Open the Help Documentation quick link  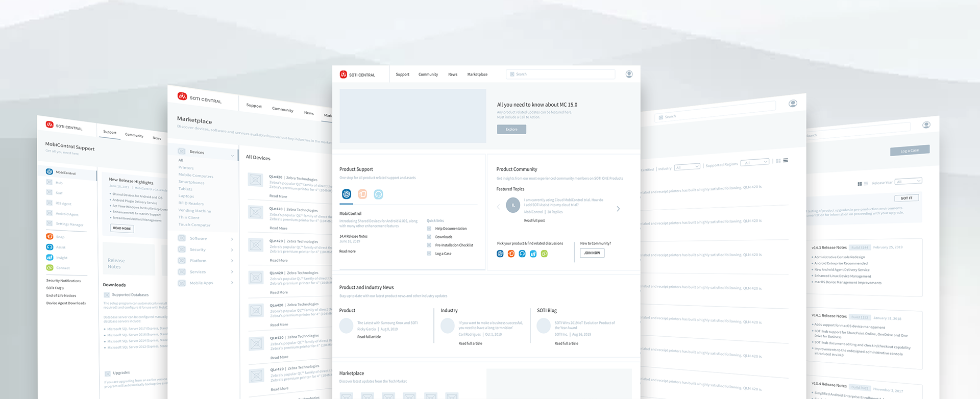pyautogui.click(x=451, y=229)
